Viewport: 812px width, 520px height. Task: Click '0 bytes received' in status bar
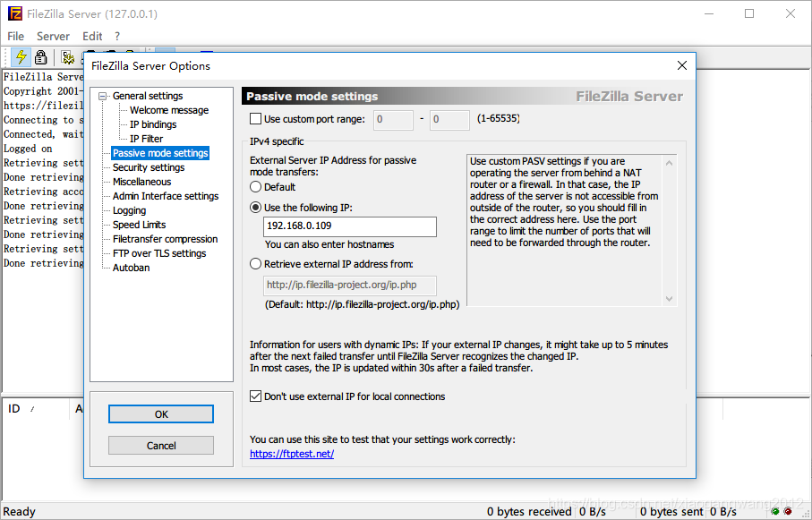(529, 512)
